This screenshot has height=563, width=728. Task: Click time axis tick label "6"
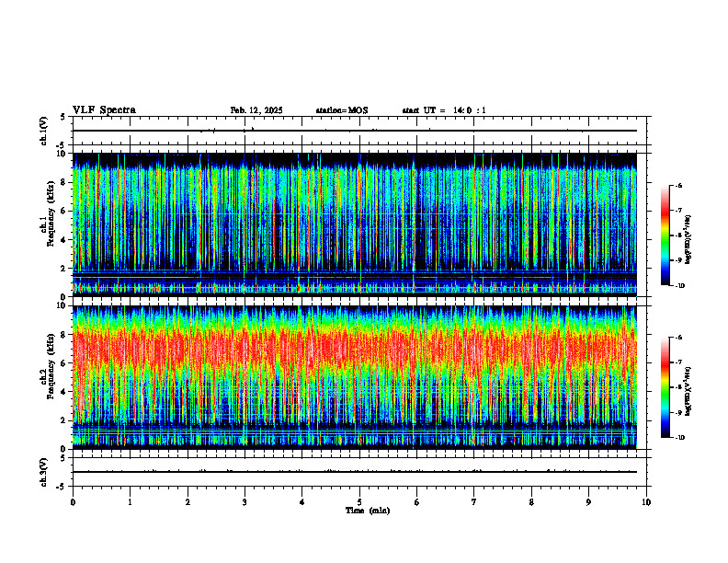(417, 502)
